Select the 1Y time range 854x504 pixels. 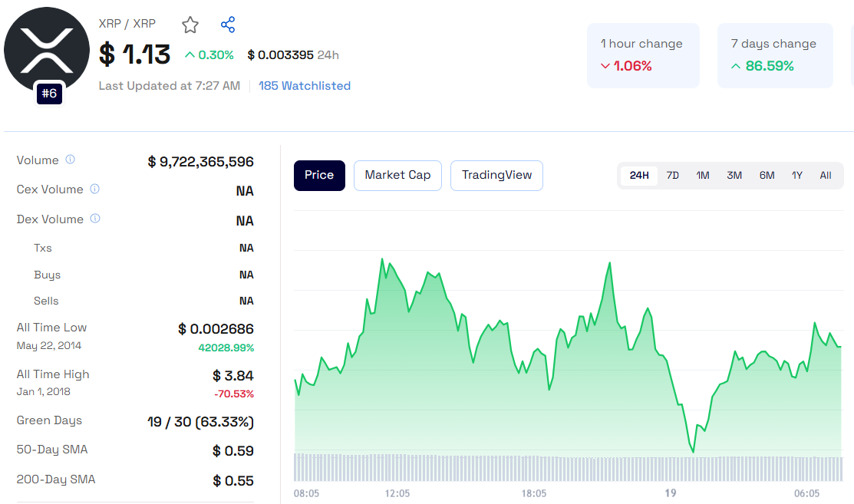point(796,175)
